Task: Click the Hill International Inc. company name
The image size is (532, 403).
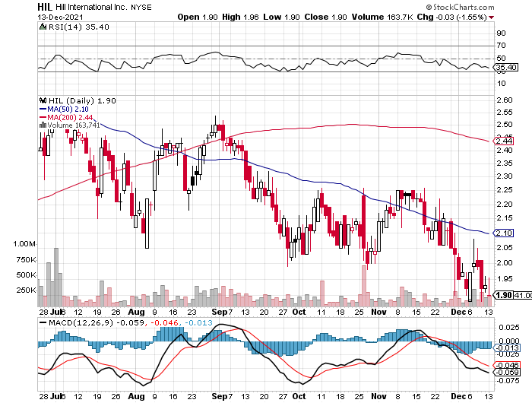Action: pos(90,7)
